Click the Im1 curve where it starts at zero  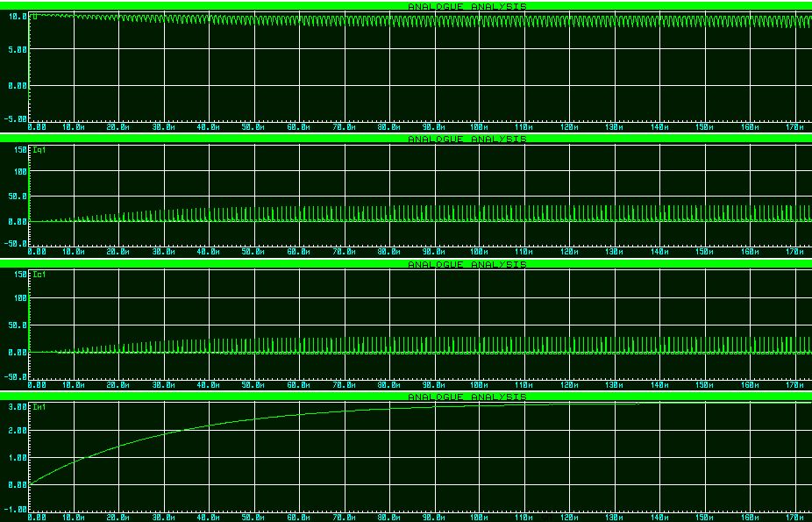click(32, 482)
